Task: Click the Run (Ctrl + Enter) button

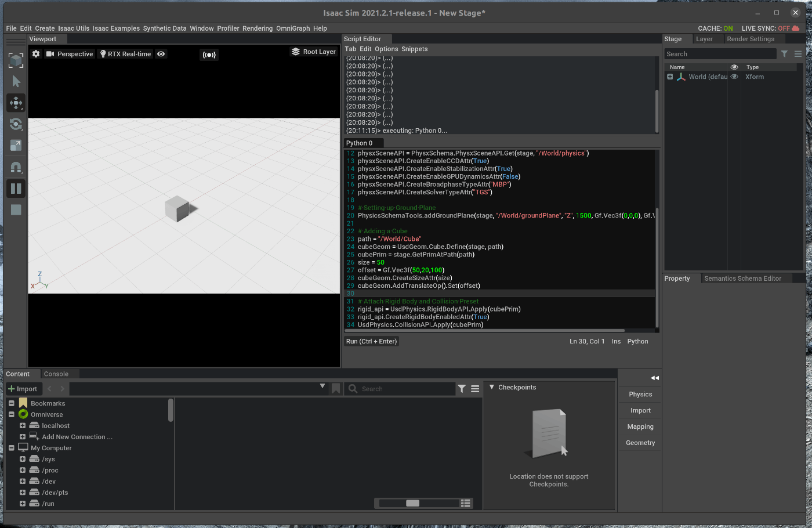Action: (x=371, y=341)
